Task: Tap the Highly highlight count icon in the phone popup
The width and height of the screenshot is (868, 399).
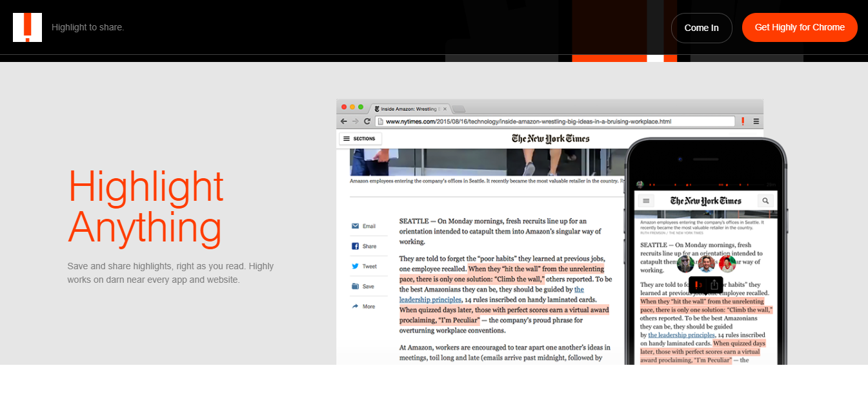Action: [698, 285]
